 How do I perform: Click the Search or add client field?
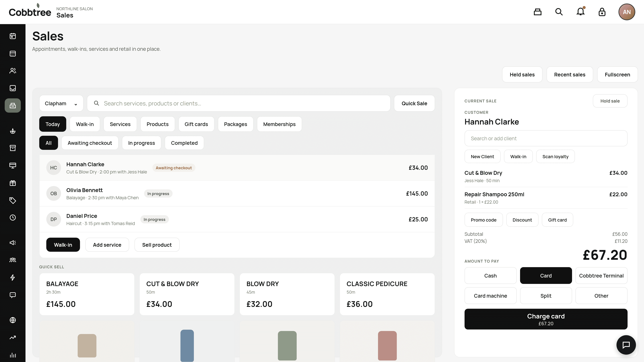[546, 138]
